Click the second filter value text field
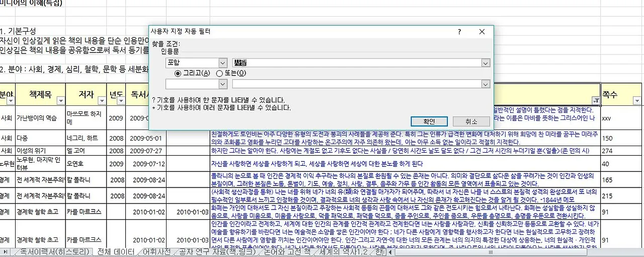Image resolution: width=644 pixels, height=257 pixels. [357, 84]
